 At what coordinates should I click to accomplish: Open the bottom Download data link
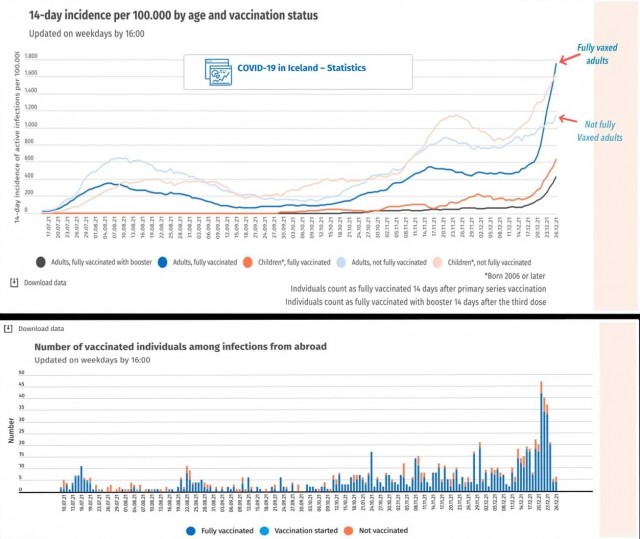coord(41,328)
